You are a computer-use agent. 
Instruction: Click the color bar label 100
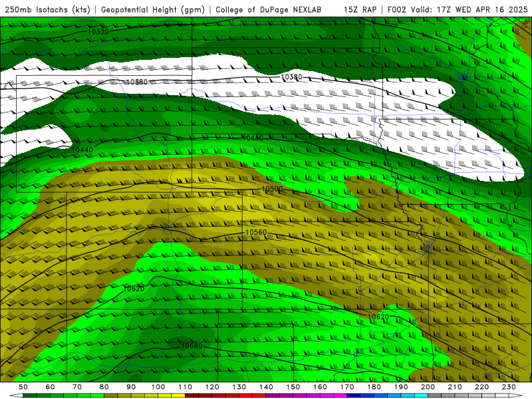point(158,387)
